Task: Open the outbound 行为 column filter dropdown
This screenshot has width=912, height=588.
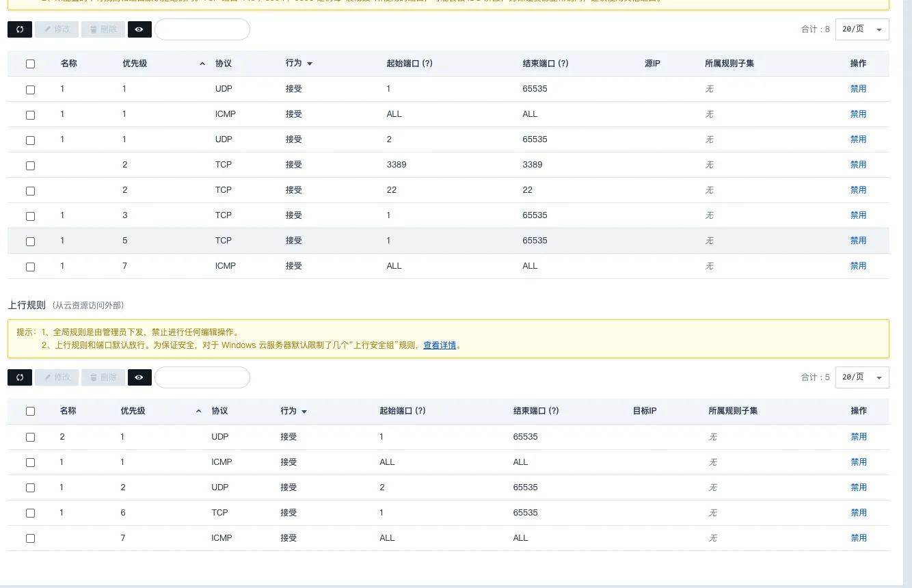Action: point(304,412)
